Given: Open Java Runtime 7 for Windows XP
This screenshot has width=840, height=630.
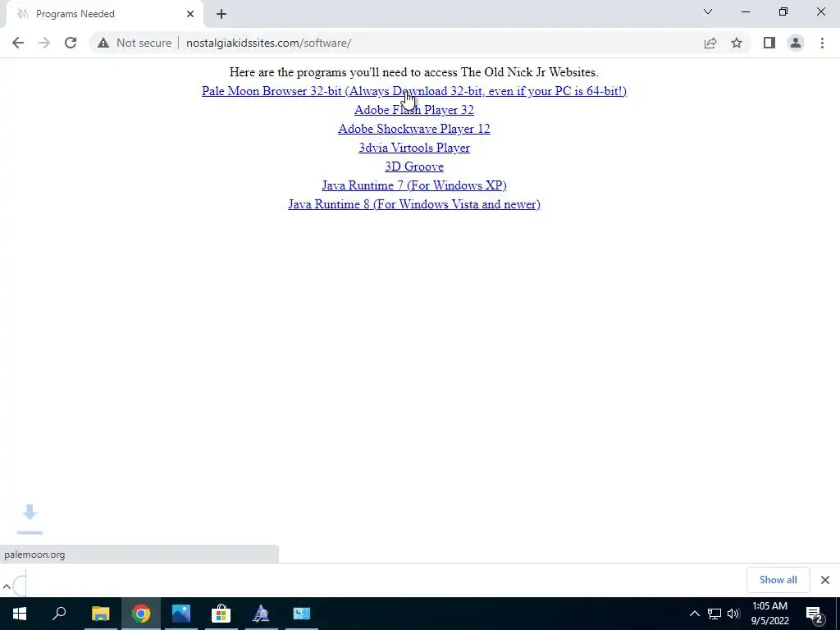Looking at the screenshot, I should [x=414, y=185].
